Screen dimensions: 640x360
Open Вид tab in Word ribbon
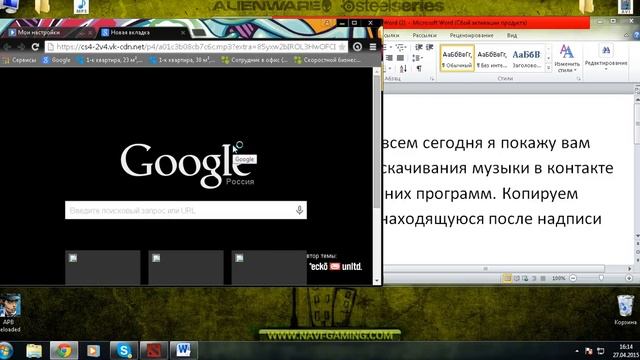tap(512, 36)
